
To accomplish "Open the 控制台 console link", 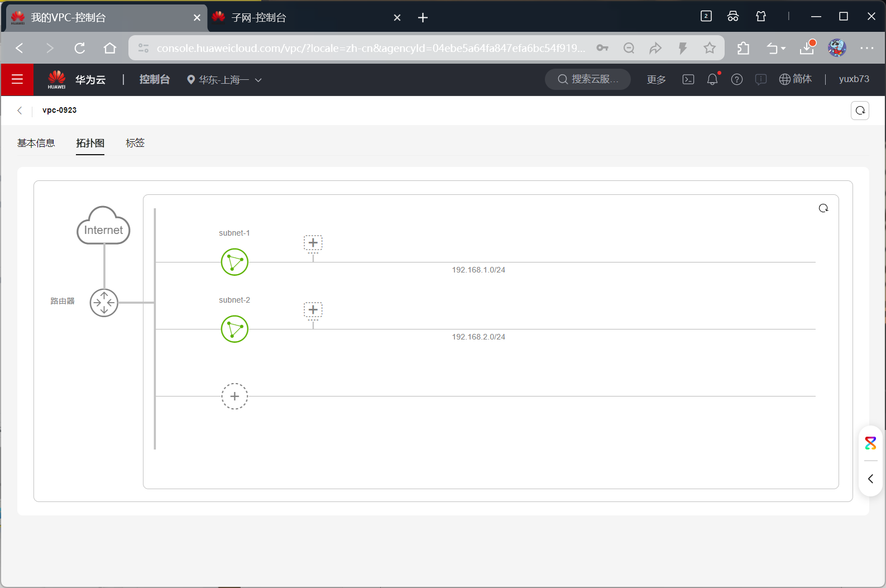I will point(155,79).
